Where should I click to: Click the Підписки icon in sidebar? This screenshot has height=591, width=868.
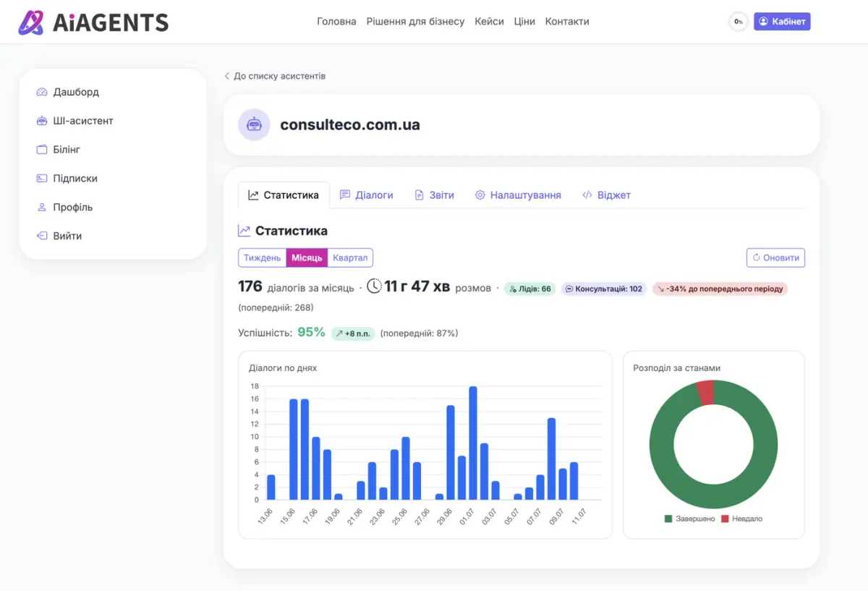point(41,179)
